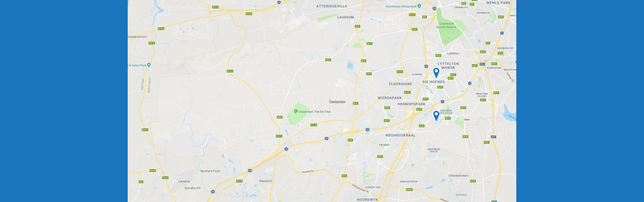Click the Wierdapark suburb label
Viewport: 644px width, 202px height.
[389, 98]
